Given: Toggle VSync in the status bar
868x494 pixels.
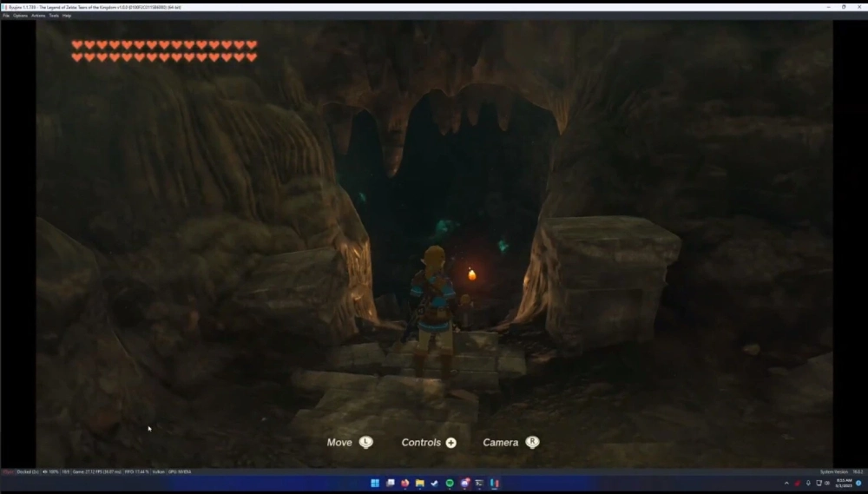Looking at the screenshot, I should [8, 472].
